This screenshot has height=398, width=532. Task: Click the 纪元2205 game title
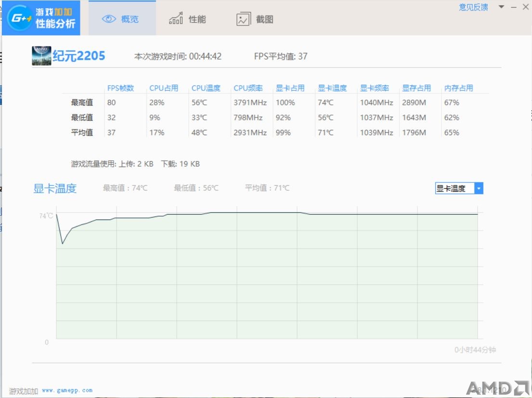click(x=78, y=56)
